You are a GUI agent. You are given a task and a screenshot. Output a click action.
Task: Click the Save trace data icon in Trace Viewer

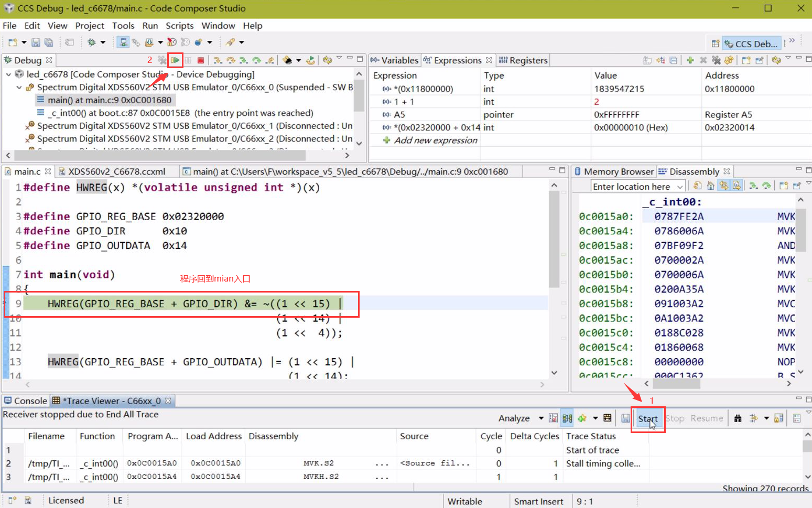625,417
